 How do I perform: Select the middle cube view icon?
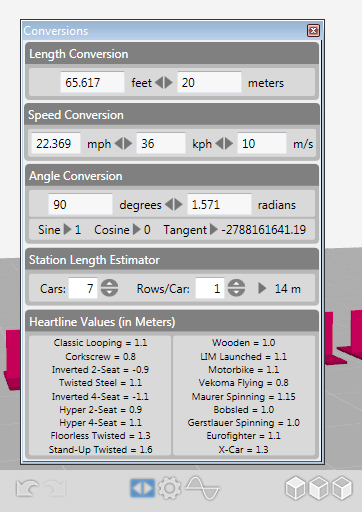coord(319,488)
